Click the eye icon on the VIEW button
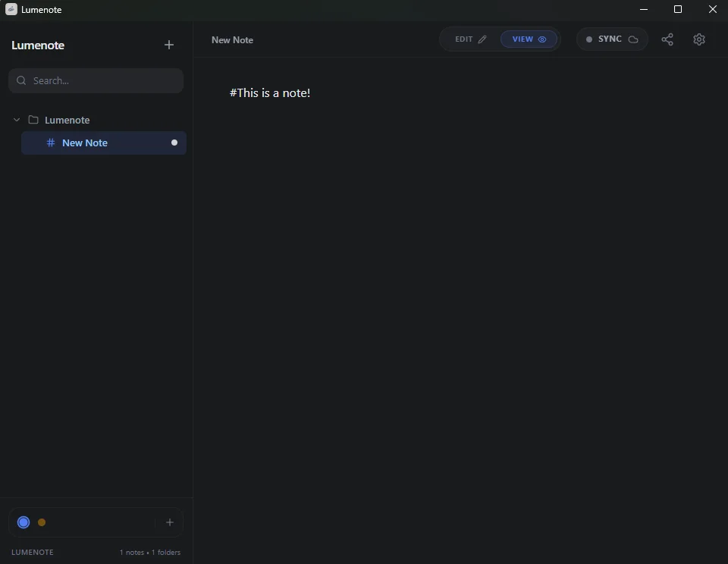The width and height of the screenshot is (728, 564). coord(541,39)
